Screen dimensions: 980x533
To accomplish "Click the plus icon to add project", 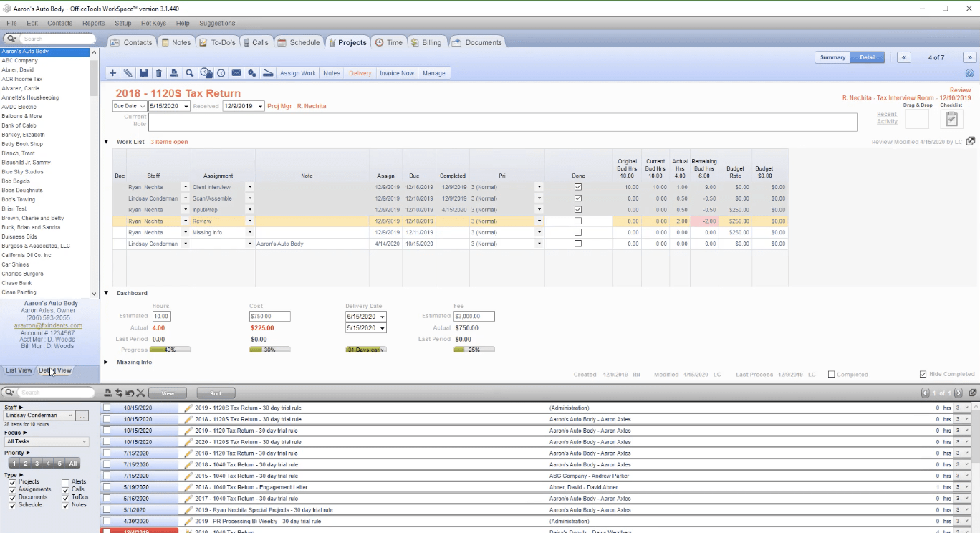I will pyautogui.click(x=112, y=73).
